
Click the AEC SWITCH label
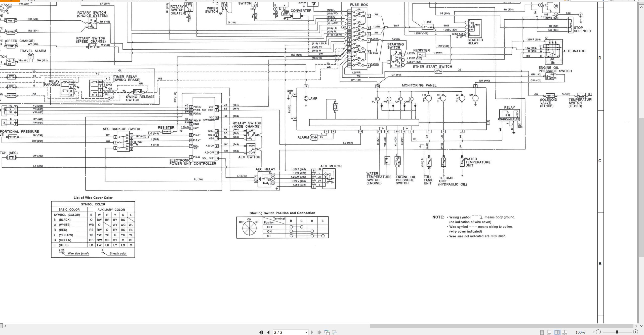click(249, 157)
